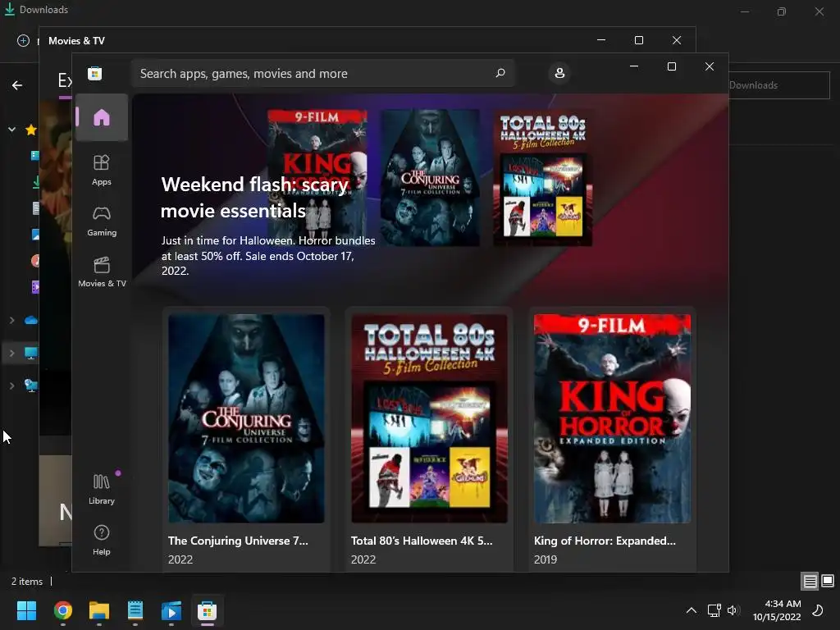Screen dimensions: 840x630
Task: Open the Windows Start menu
Action: [x=26, y=610]
